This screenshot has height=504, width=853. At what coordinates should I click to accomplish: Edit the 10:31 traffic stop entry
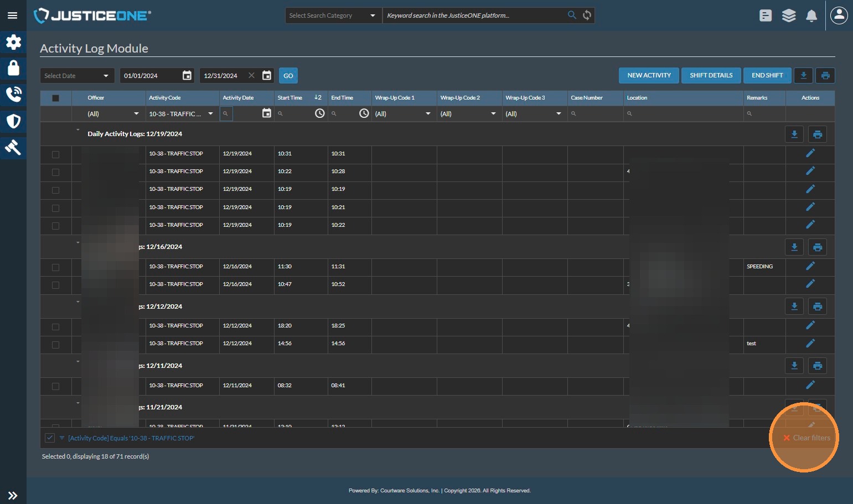(810, 153)
